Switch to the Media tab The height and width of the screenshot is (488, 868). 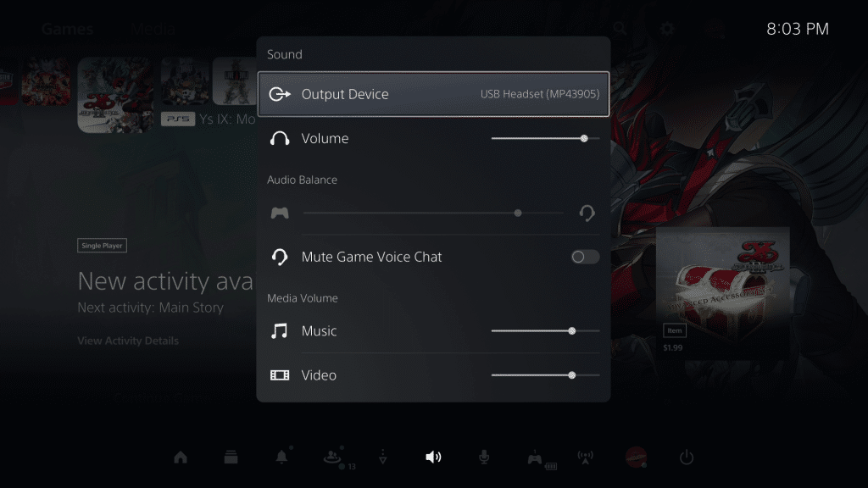(x=153, y=29)
